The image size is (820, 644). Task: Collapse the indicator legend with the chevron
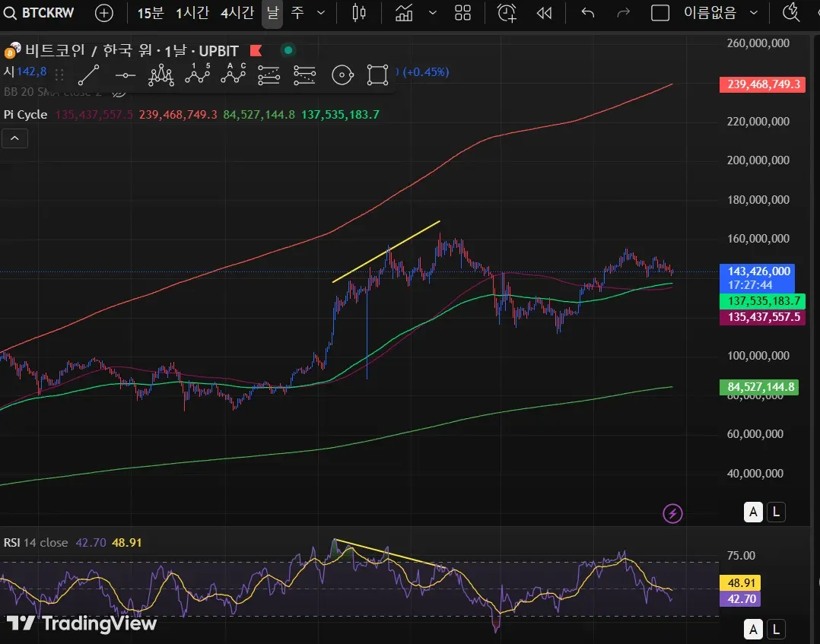tap(14, 138)
